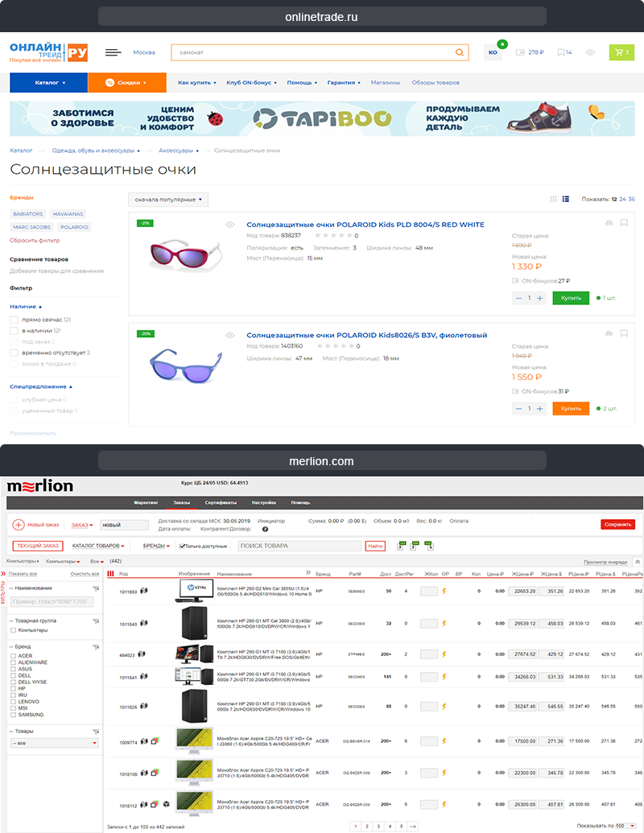Quick view eye icon for PLD 8004/S
Screen dimensions: 644x833
(x=230, y=225)
